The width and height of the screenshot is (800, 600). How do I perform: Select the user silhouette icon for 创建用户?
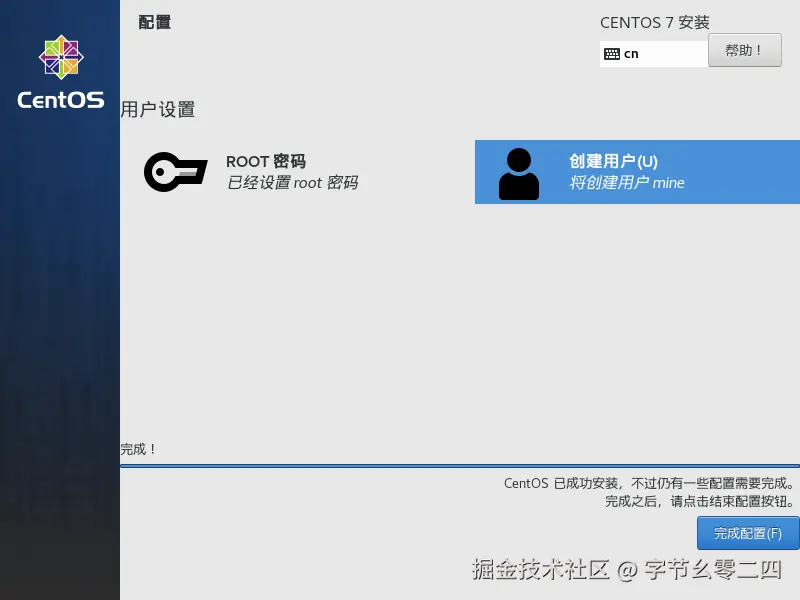(518, 172)
